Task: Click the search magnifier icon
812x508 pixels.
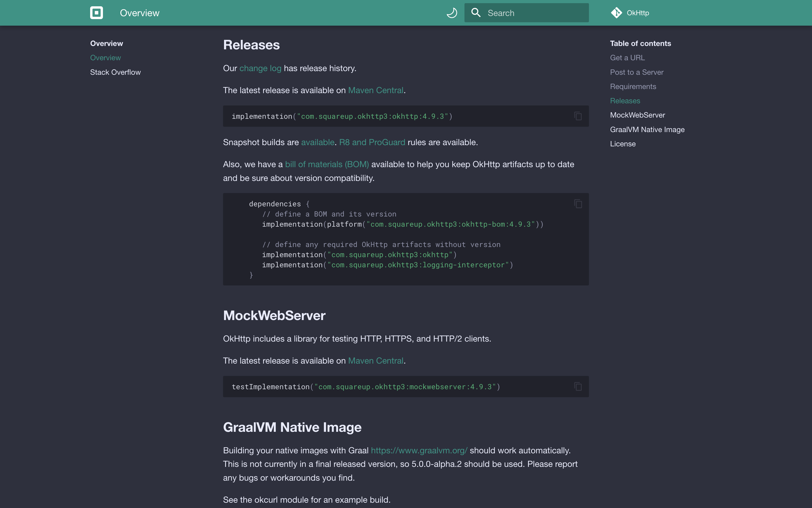Action: tap(476, 13)
